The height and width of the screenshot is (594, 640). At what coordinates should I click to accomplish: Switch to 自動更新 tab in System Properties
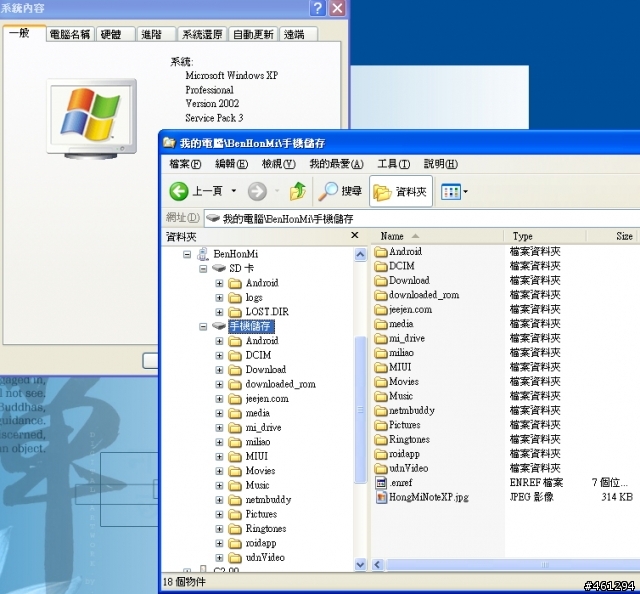253,34
